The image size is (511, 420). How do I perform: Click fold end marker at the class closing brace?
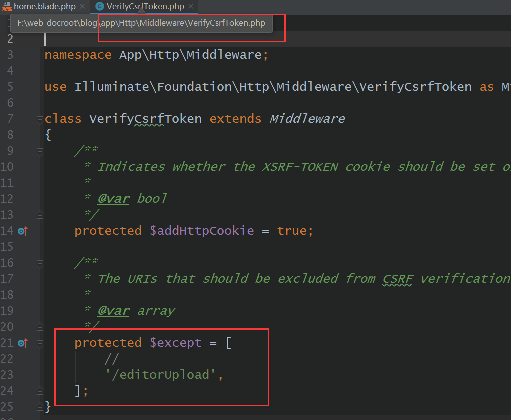pos(40,407)
